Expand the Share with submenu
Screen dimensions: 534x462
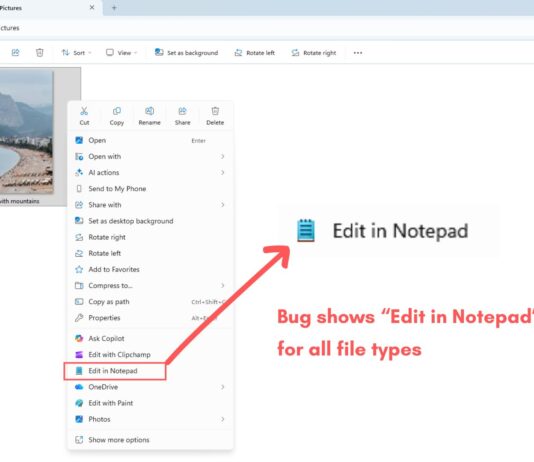pos(150,205)
